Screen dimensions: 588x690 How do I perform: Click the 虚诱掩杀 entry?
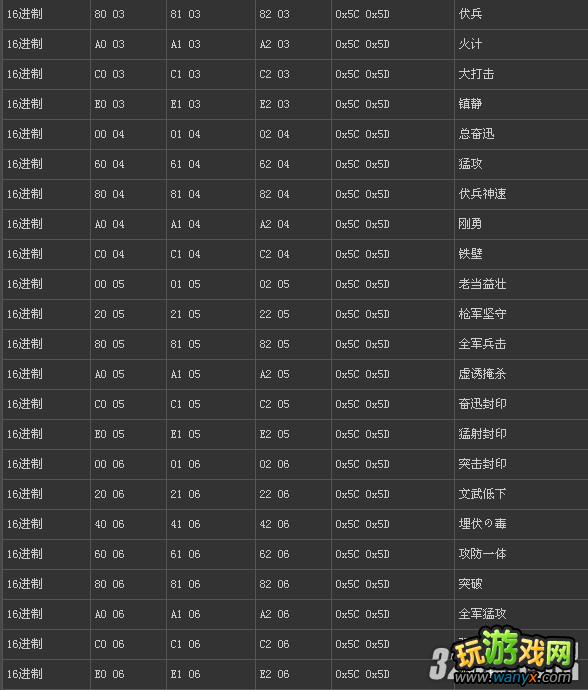(482, 374)
